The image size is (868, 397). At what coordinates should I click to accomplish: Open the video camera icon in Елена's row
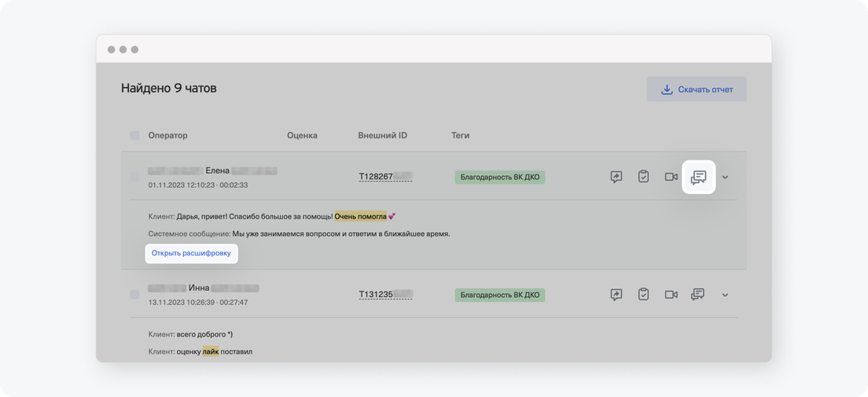[x=671, y=177]
